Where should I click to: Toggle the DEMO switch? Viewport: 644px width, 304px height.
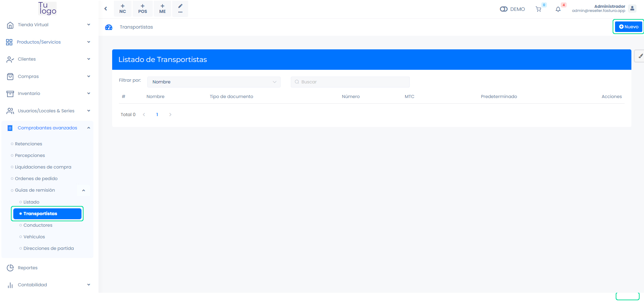[x=504, y=9]
